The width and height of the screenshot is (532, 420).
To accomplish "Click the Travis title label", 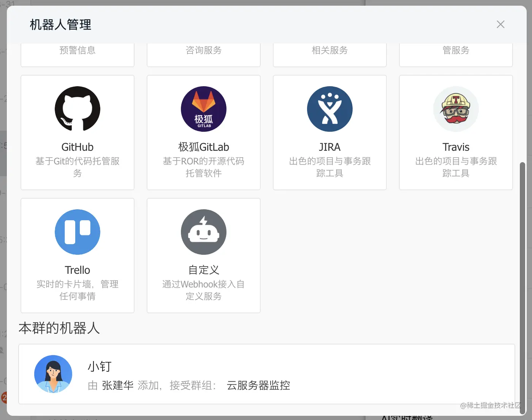I will (456, 147).
